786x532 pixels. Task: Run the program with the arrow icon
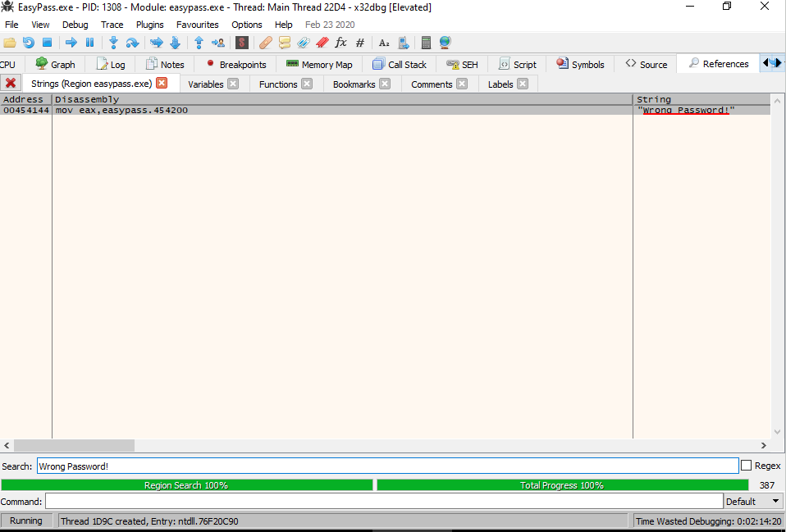71,43
